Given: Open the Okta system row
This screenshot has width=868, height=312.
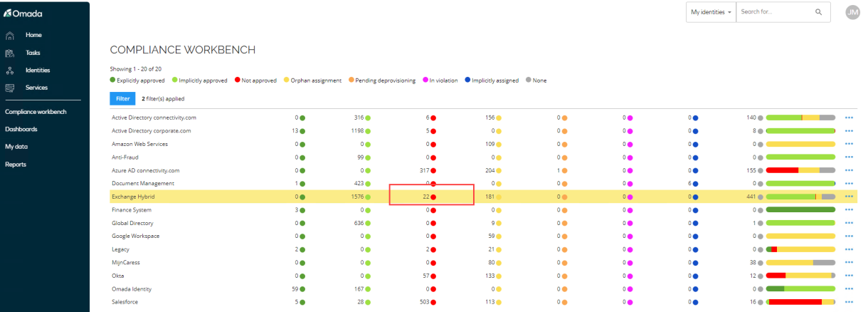Looking at the screenshot, I should click(483, 276).
